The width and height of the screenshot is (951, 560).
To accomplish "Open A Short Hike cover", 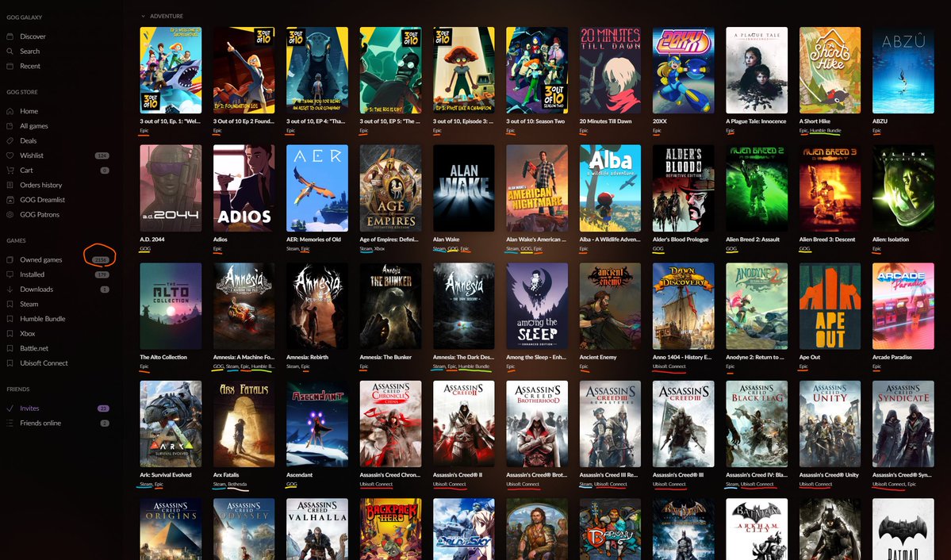I will point(830,70).
